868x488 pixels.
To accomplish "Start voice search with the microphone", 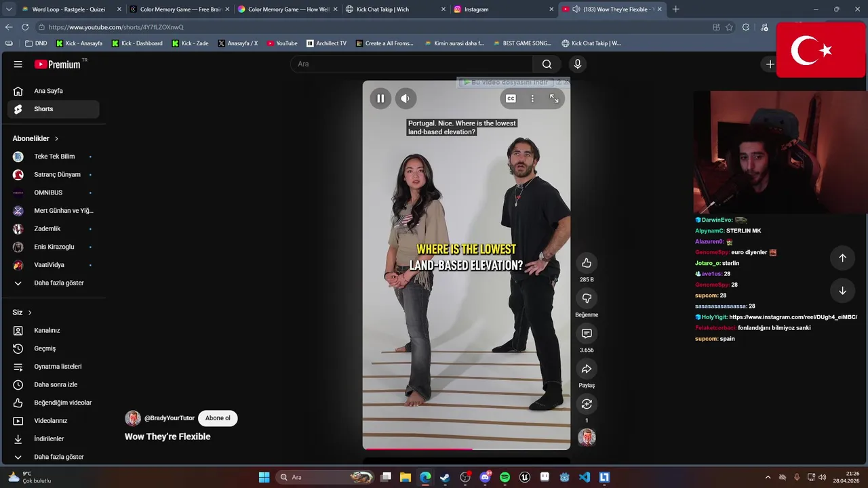I will point(577,64).
